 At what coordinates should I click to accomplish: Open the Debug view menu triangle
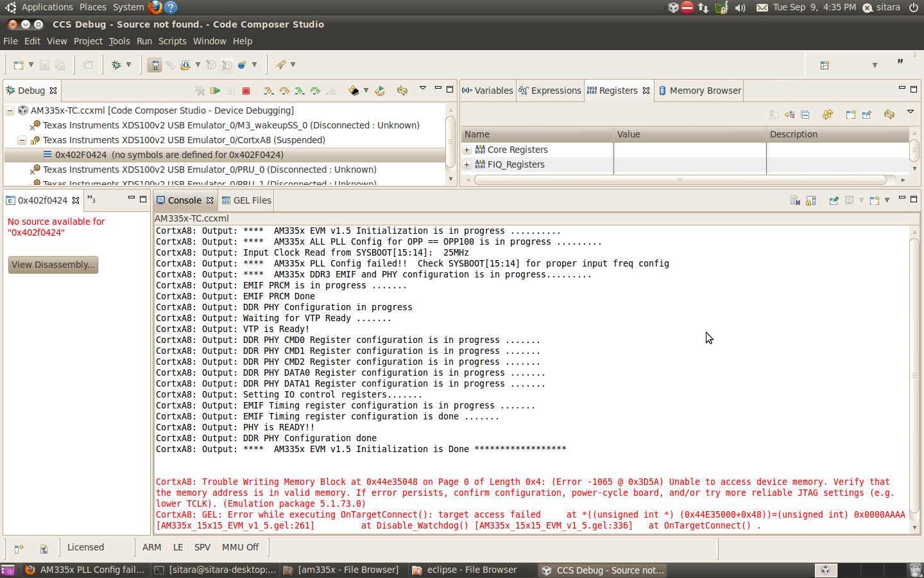coord(423,88)
